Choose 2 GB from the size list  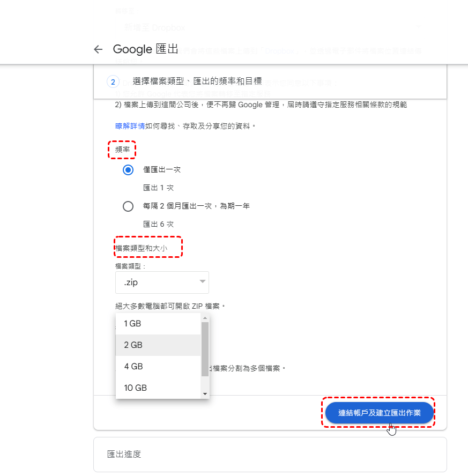pos(158,345)
